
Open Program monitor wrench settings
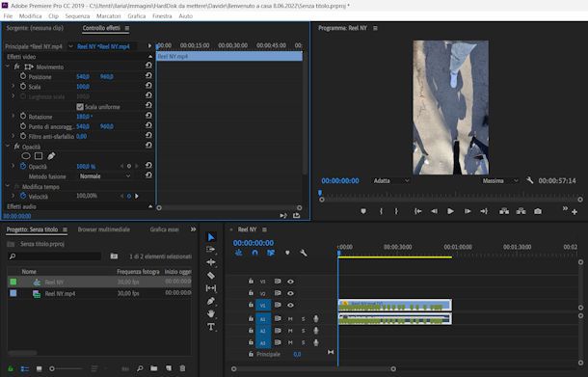tap(529, 180)
